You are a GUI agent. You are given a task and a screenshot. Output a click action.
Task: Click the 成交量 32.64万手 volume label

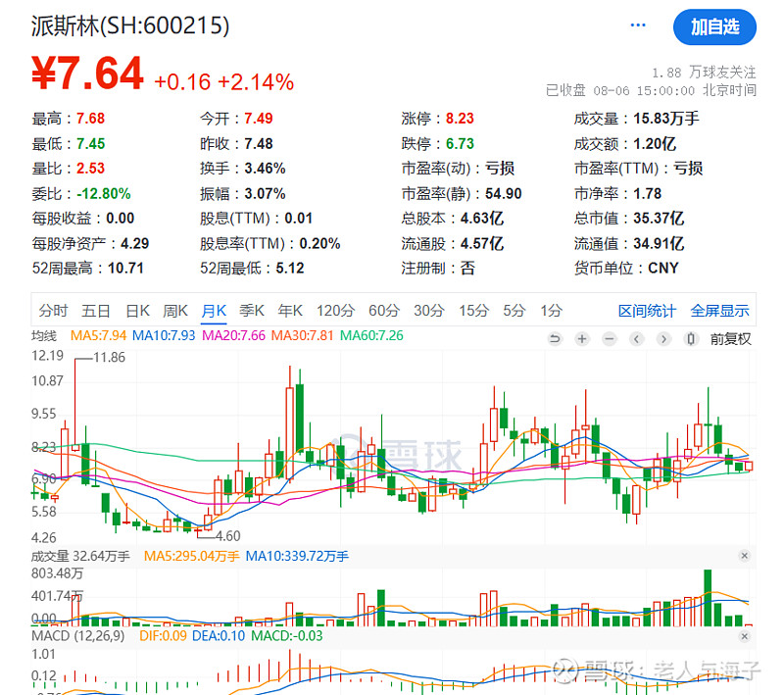click(x=80, y=556)
